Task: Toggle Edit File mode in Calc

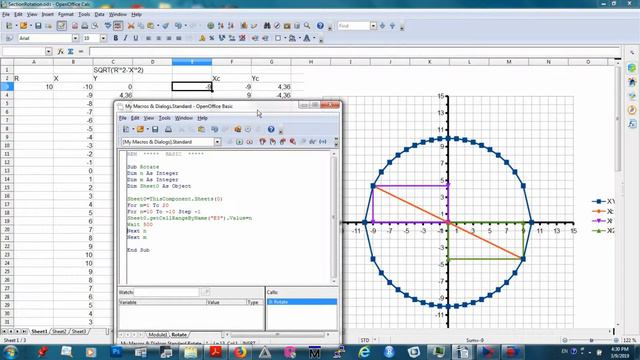Action: [x=62, y=26]
